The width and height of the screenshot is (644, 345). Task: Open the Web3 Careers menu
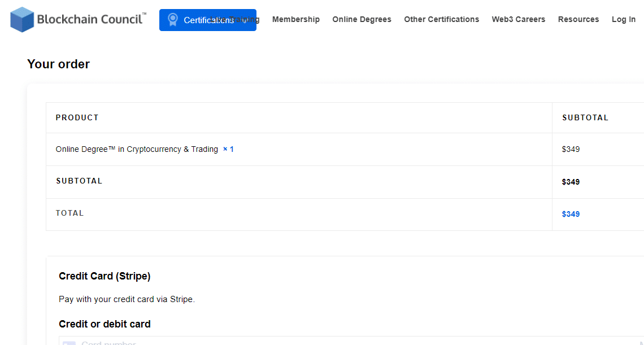pos(518,19)
